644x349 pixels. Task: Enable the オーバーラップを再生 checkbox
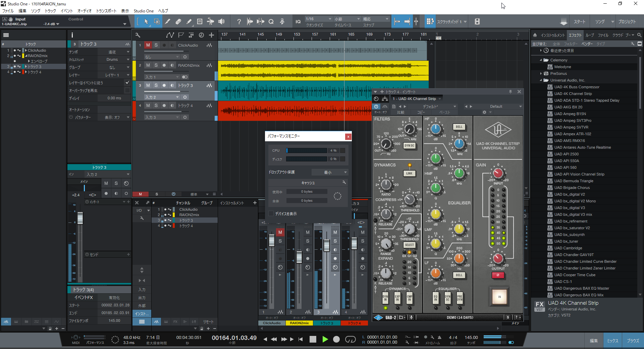click(127, 90)
